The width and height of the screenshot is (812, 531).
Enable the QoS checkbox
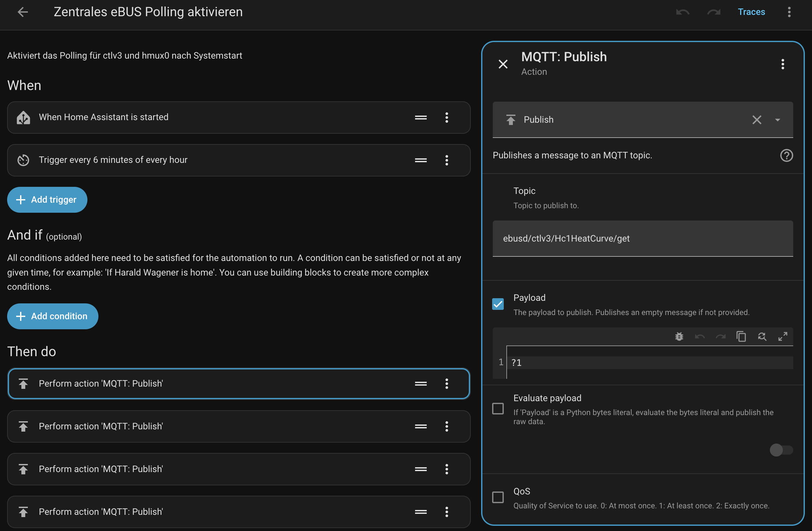[498, 497]
